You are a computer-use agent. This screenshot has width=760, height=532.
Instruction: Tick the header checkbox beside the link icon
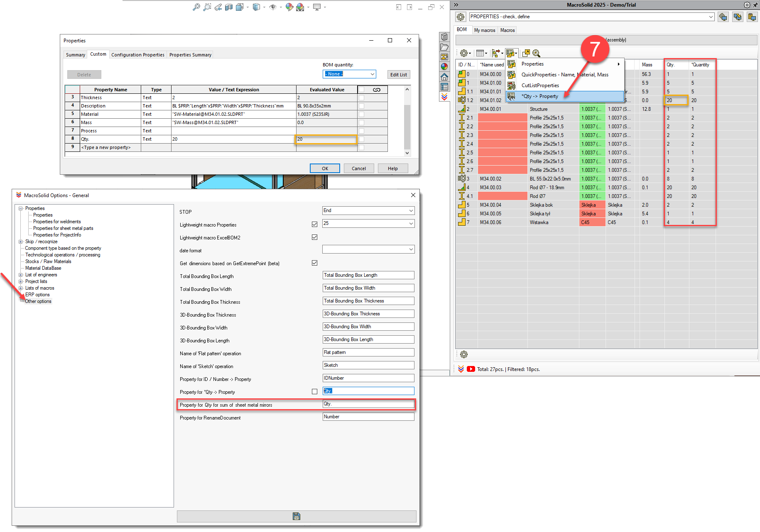pos(361,90)
